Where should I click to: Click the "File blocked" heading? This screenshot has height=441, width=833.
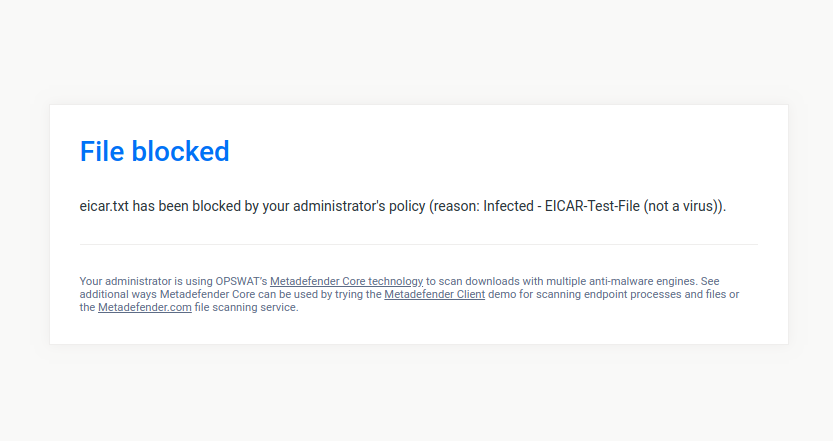tap(154, 151)
